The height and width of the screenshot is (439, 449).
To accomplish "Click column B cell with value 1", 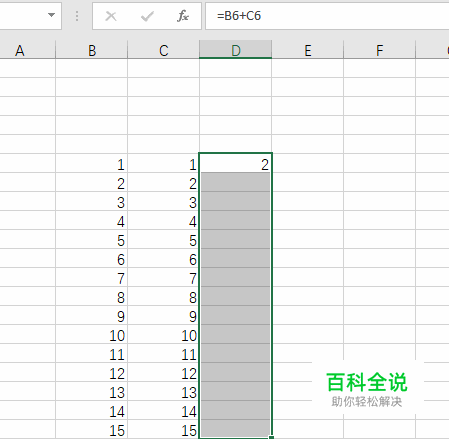I will click(x=92, y=163).
